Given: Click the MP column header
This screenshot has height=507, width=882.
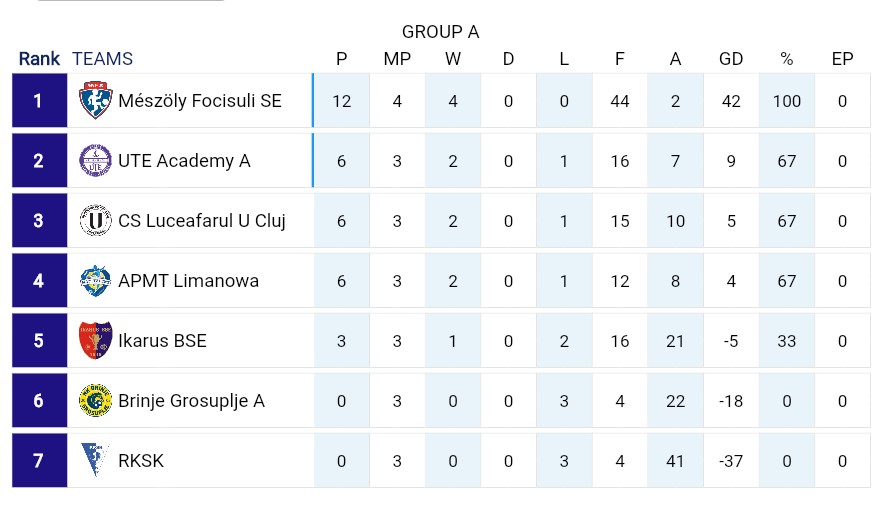Looking at the screenshot, I should pos(397,59).
